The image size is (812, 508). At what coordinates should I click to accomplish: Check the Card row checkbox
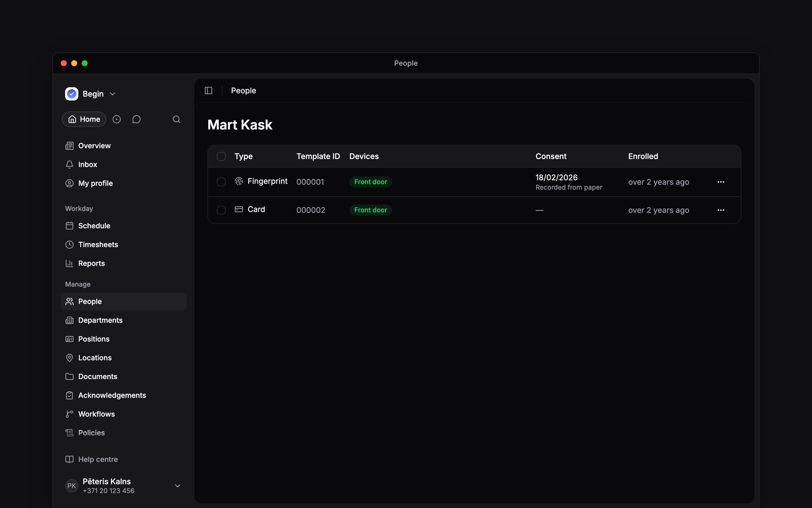(x=221, y=210)
